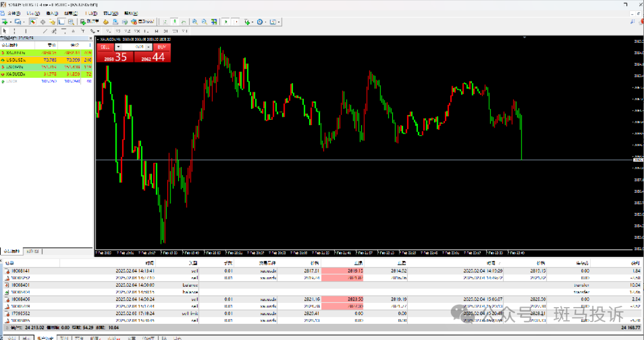Click the Zoom In magnifier icon
This screenshot has height=340, width=644.
coord(195,22)
